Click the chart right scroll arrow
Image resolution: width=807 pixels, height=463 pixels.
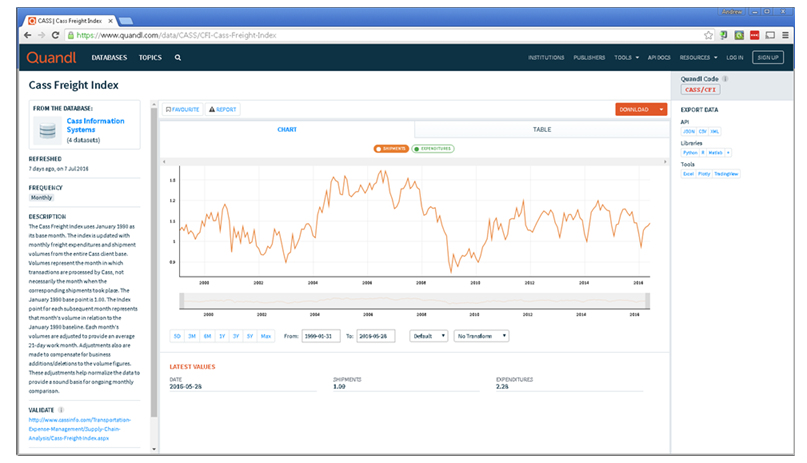[665, 162]
